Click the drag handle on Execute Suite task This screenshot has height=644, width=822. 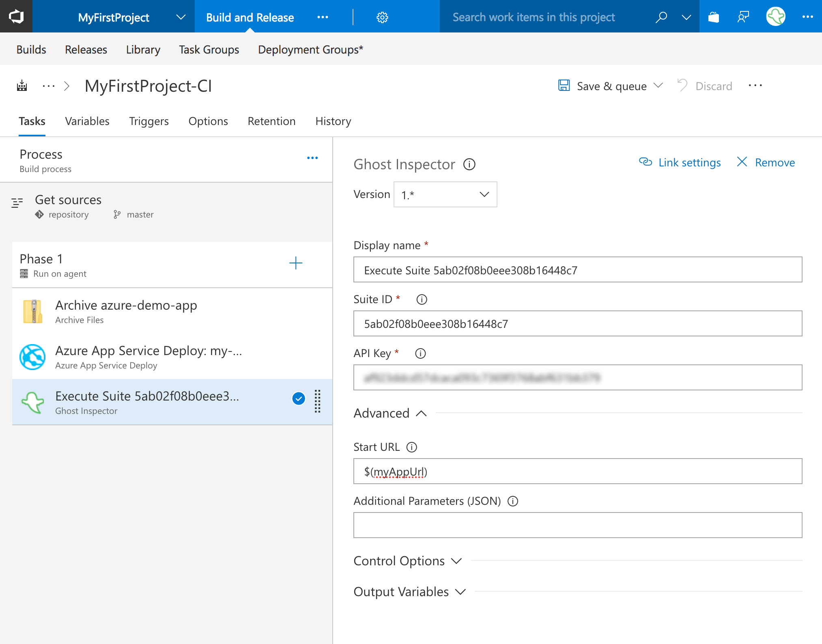[318, 402]
